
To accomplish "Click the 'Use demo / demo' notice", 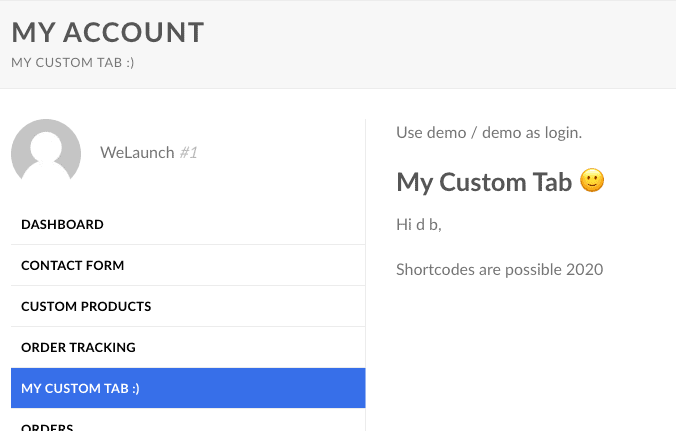I will tap(489, 132).
